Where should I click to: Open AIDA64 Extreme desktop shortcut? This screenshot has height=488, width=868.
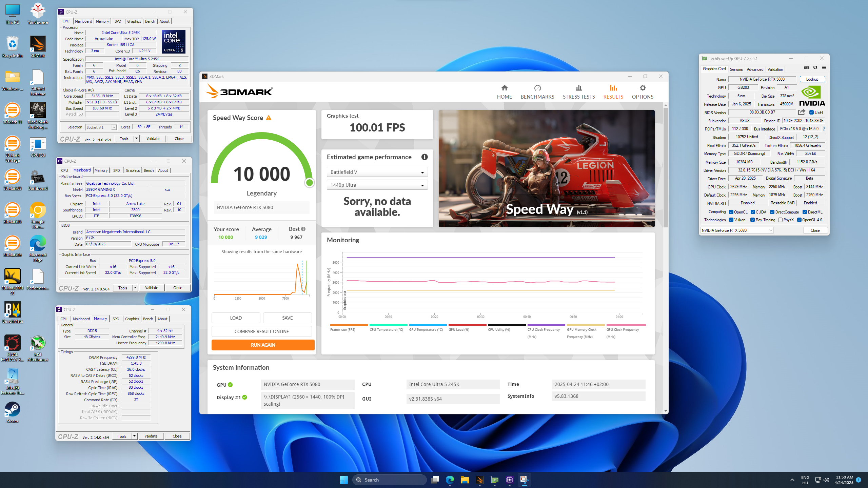pos(38,83)
